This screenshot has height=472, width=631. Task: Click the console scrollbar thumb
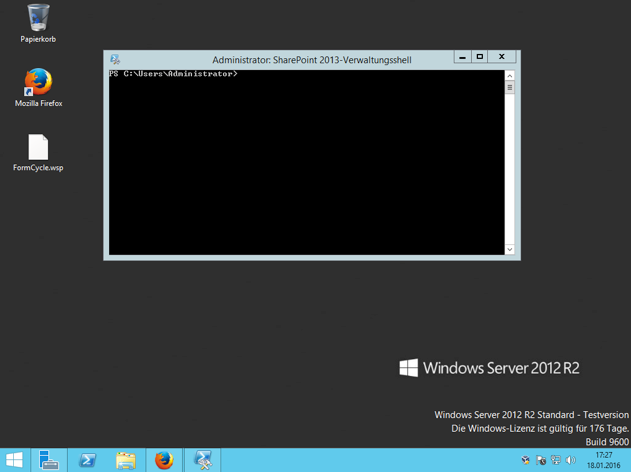[509, 88]
